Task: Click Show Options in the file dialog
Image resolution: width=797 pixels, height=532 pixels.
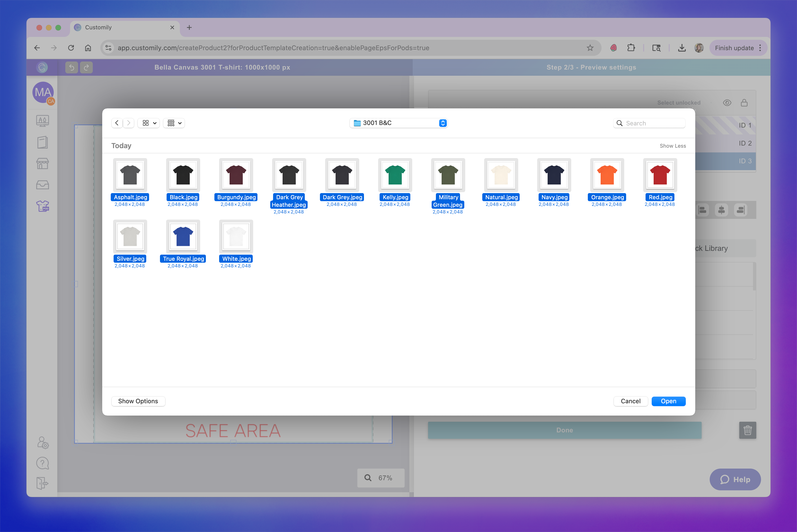Action: coord(138,401)
